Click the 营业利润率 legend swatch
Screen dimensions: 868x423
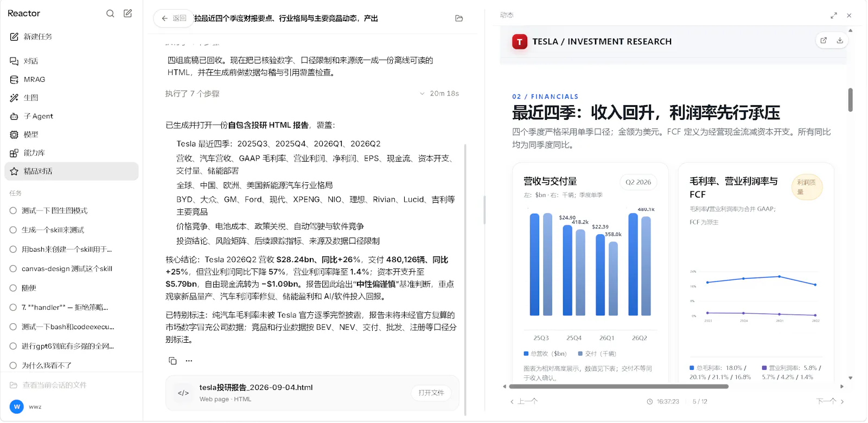coord(764,368)
